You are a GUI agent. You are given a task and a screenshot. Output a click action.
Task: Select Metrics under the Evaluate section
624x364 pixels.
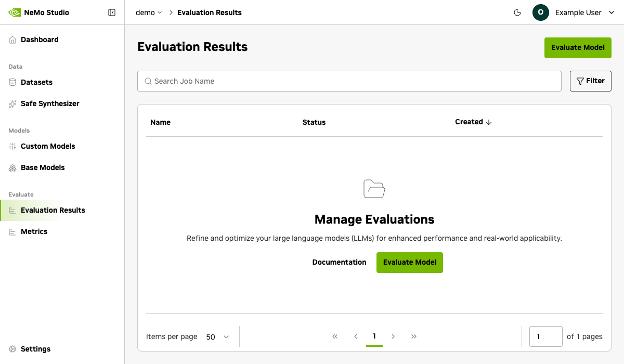tap(34, 231)
